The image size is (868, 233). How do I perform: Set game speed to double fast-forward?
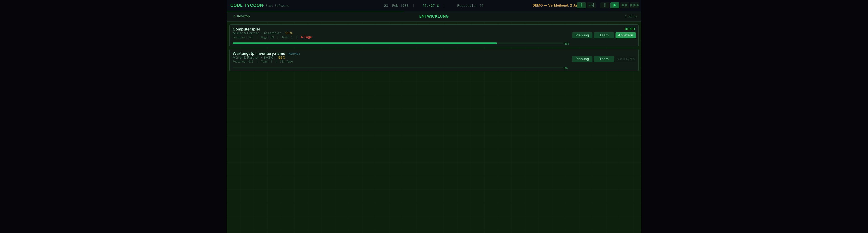[x=624, y=5]
